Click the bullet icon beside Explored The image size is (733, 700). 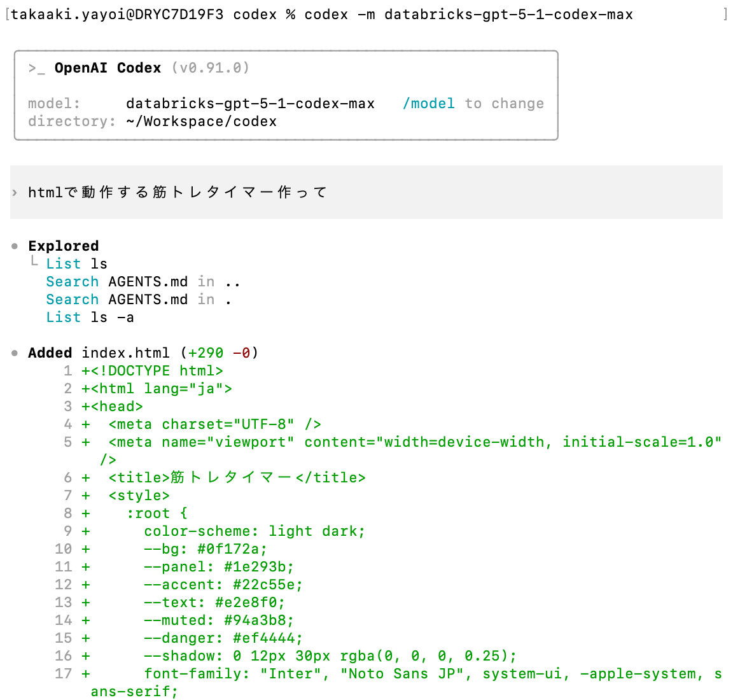14,246
